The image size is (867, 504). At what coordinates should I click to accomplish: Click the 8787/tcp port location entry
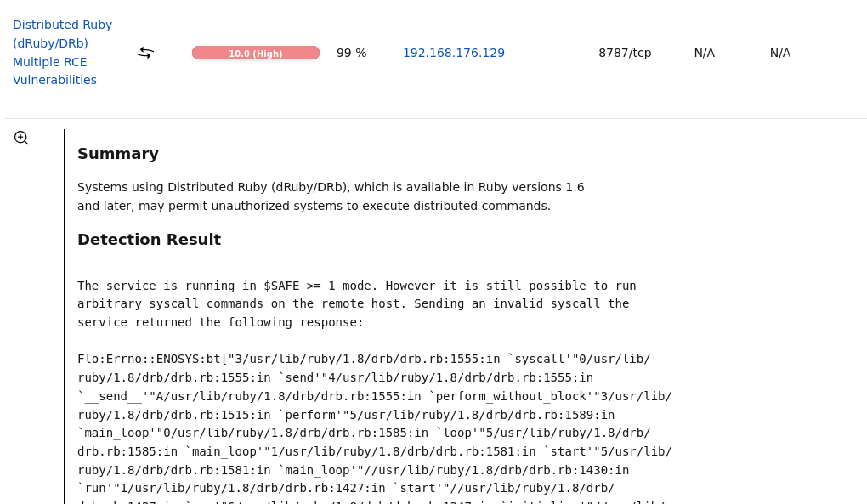click(x=625, y=53)
